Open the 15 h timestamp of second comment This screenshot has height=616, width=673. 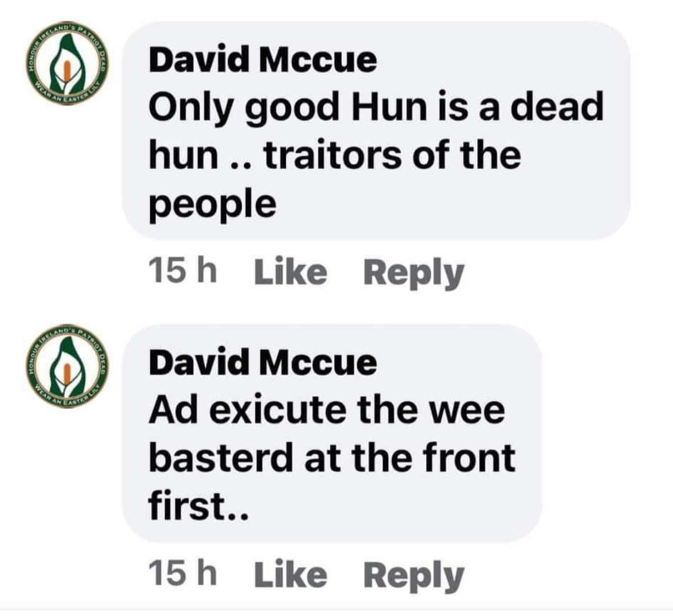pos(183,574)
